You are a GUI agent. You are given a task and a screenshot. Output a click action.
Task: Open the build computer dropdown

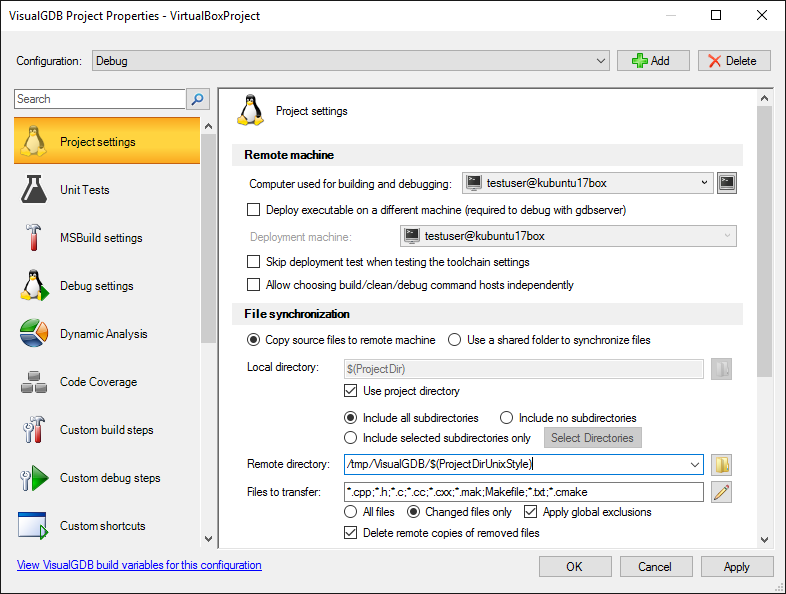704,183
